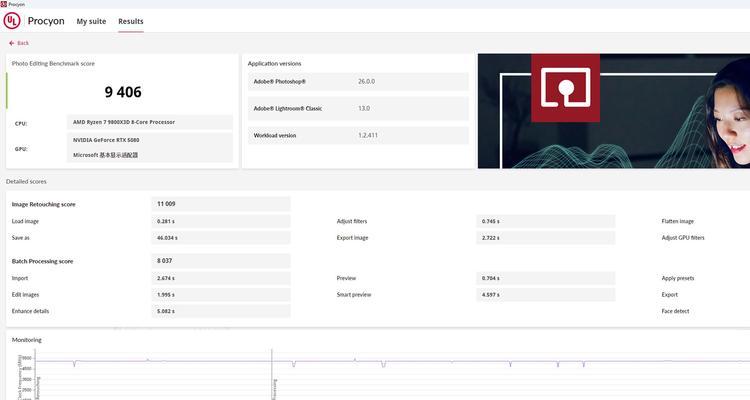Select the Batch Processing score value 8 037

pyautogui.click(x=164, y=261)
